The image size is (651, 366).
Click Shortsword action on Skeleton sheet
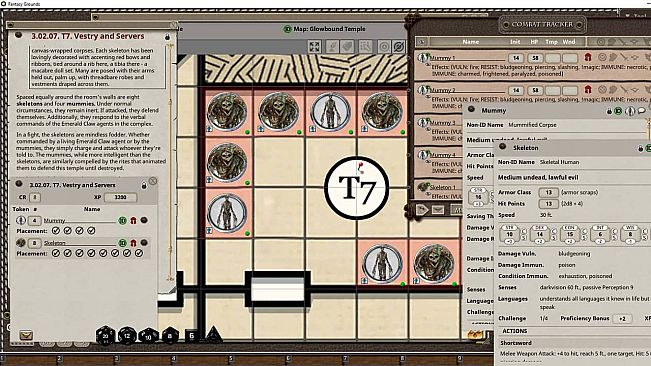tap(516, 343)
